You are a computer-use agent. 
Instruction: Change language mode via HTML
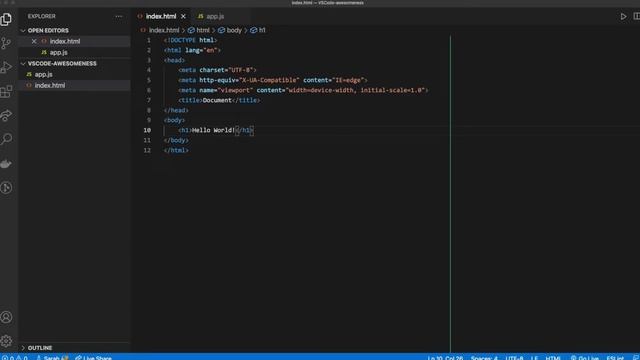coord(553,358)
